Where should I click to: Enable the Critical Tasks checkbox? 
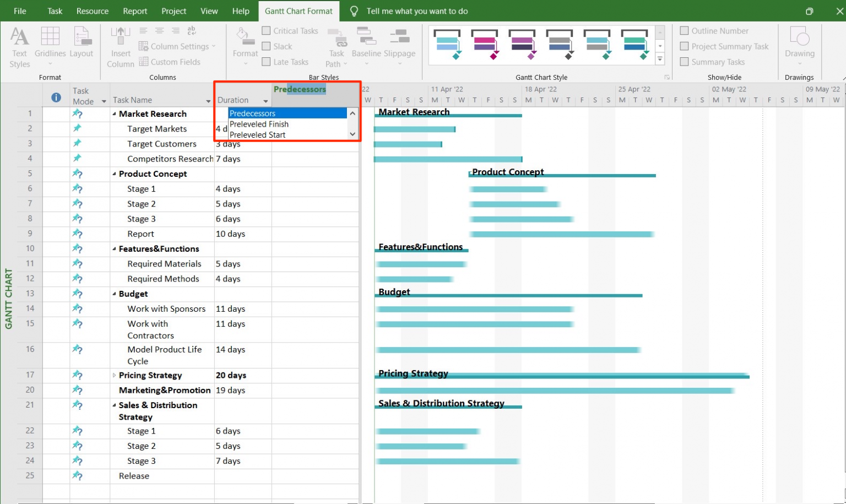(x=267, y=30)
